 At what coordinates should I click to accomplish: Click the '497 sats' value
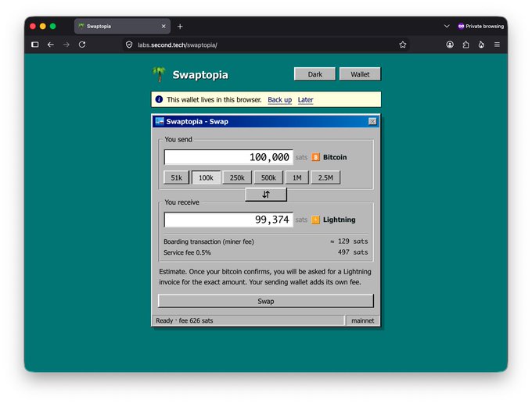click(353, 252)
